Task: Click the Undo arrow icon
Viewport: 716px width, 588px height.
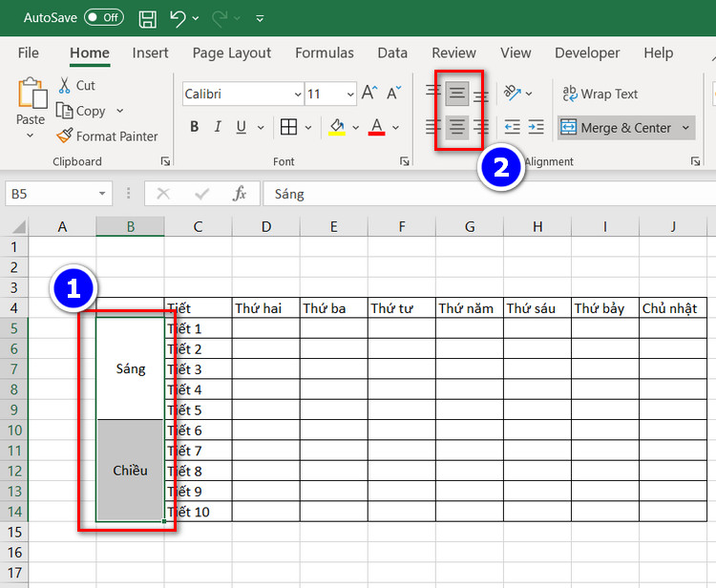Action: point(179,18)
